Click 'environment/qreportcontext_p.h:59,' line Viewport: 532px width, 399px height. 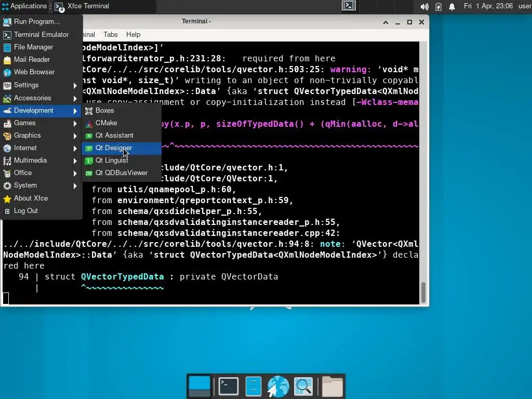(205, 200)
